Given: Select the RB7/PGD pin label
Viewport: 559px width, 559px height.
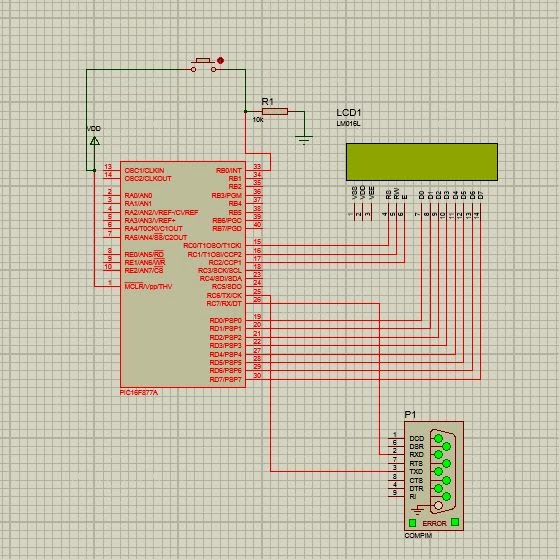Looking at the screenshot, I should click(x=227, y=229).
